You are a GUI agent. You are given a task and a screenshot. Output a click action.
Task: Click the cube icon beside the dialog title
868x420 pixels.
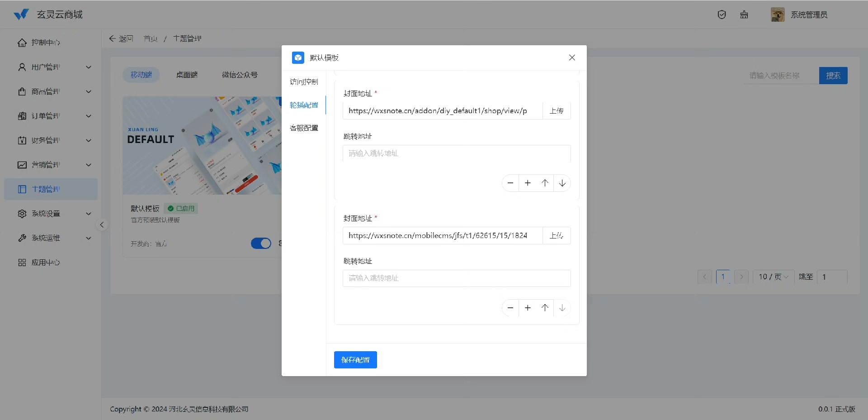tap(298, 57)
